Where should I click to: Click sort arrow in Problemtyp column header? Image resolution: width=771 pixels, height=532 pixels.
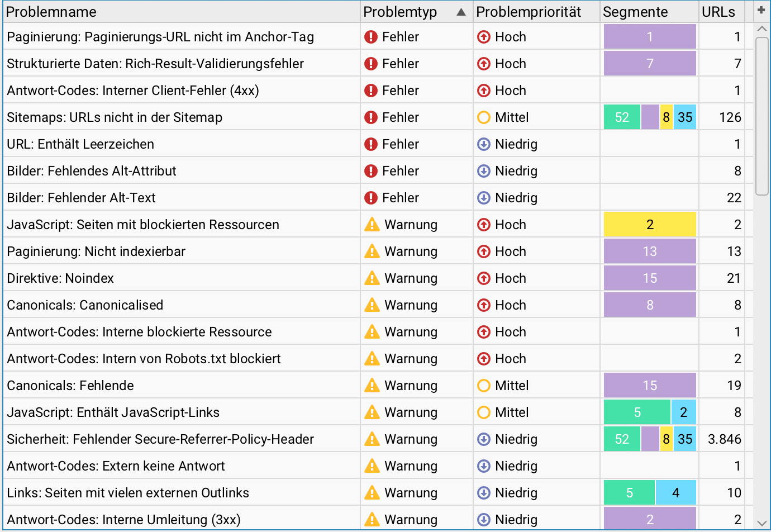tap(461, 12)
